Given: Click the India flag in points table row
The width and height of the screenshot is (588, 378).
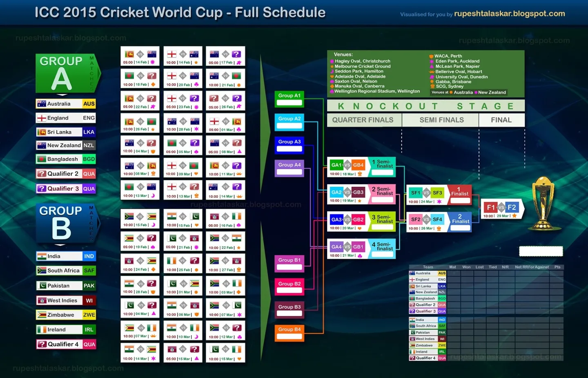Looking at the screenshot, I should click(412, 320).
